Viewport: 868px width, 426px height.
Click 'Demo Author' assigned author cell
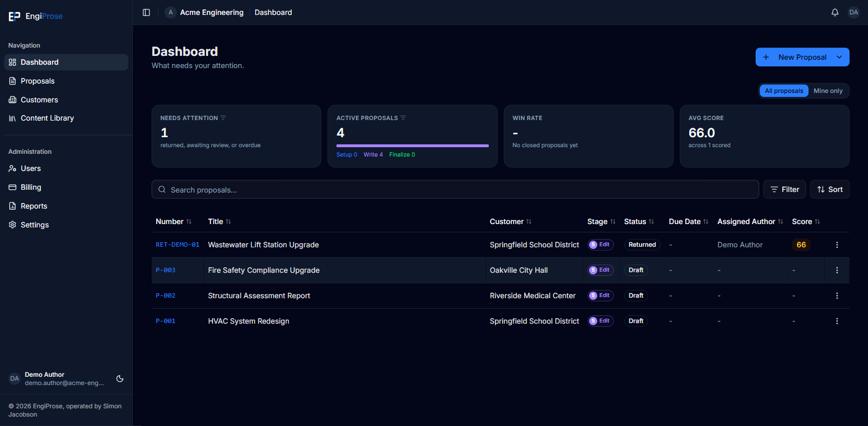point(740,245)
